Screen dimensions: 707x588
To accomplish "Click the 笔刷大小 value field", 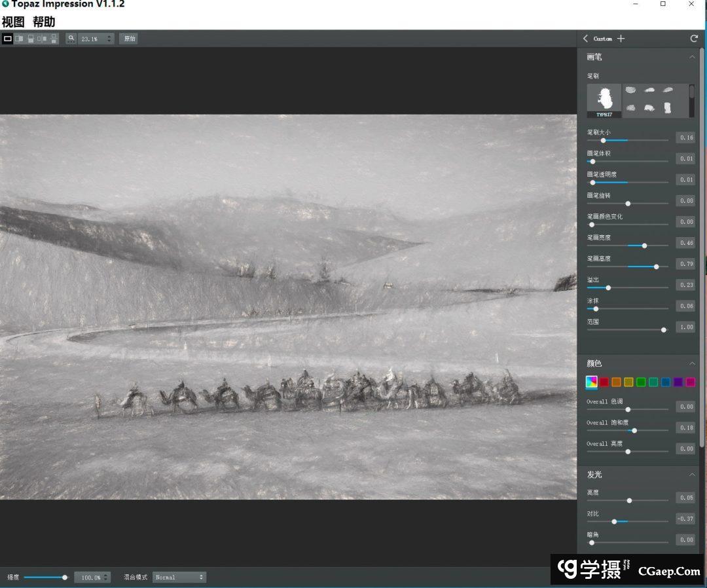I will pos(685,138).
